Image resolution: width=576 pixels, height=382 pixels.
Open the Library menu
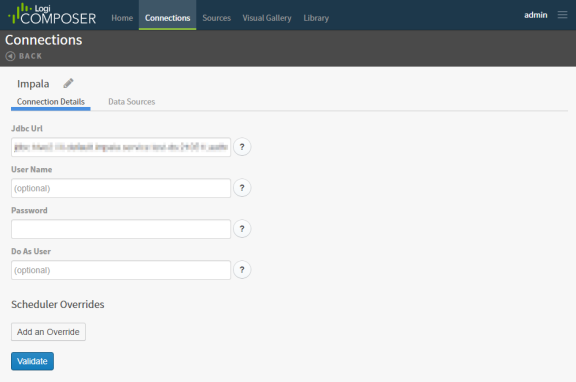(x=316, y=18)
